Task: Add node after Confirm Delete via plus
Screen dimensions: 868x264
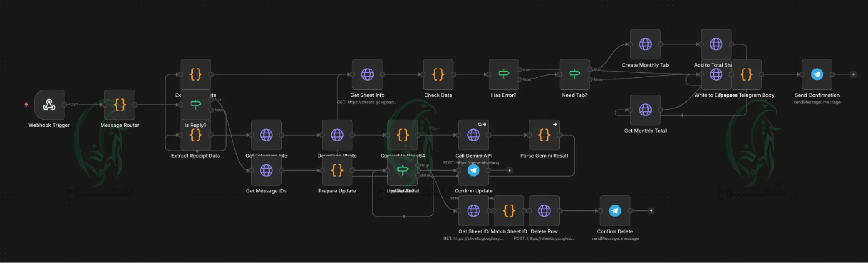Action: 651,211
